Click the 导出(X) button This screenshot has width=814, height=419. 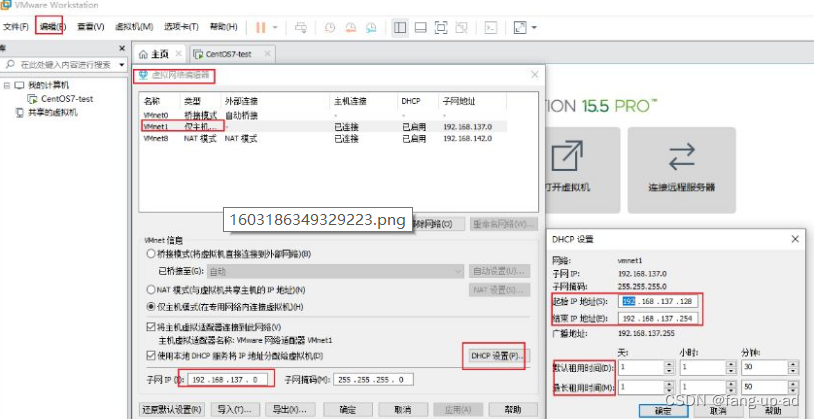pos(290,409)
